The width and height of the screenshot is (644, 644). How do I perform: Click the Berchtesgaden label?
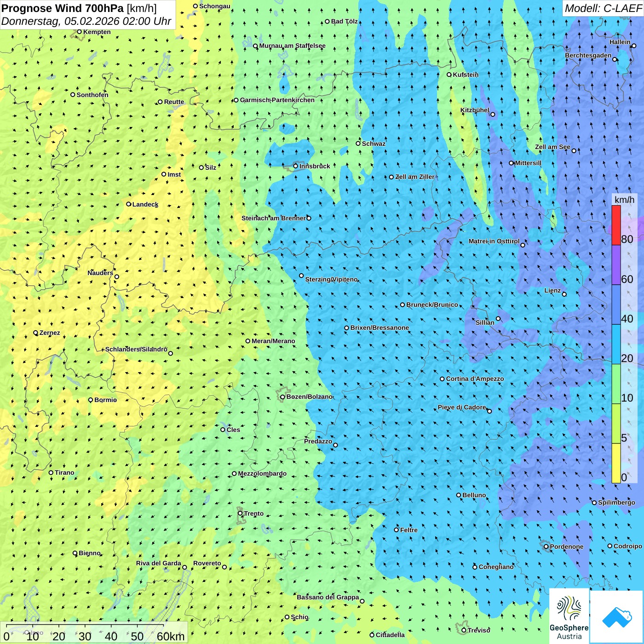click(588, 55)
